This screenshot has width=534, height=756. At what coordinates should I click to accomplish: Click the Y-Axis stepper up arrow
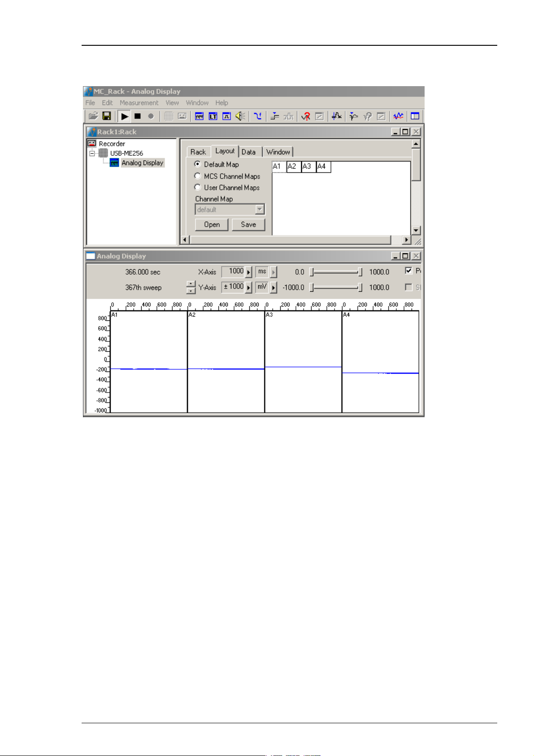(191, 284)
